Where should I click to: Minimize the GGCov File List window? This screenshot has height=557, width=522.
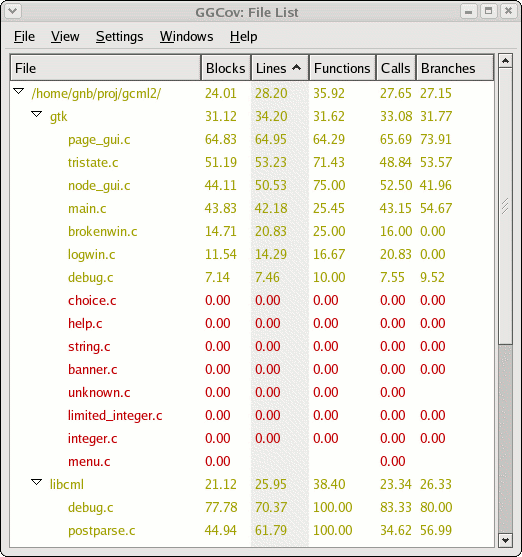point(469,11)
